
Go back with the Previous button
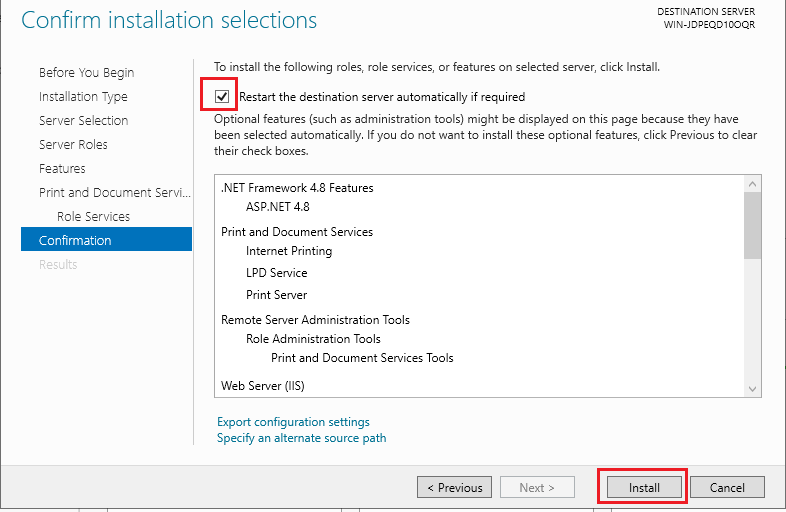454,487
